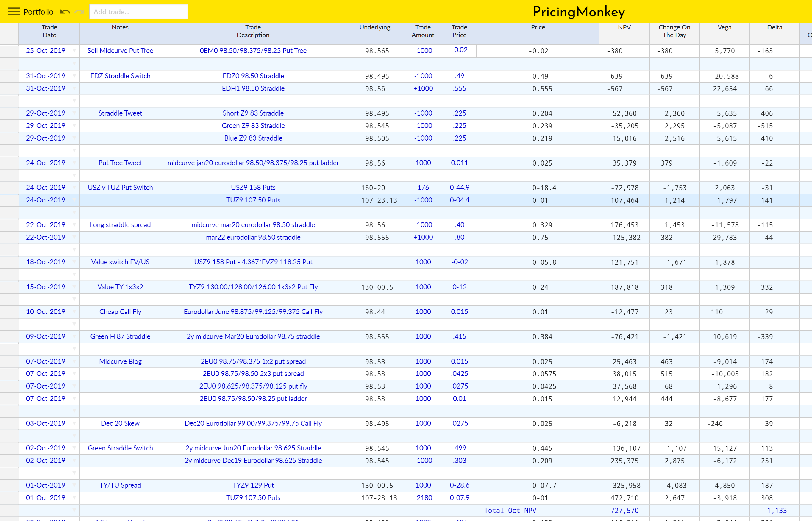Click NPV value -325,958
The width and height of the screenshot is (812, 521).
coord(624,486)
